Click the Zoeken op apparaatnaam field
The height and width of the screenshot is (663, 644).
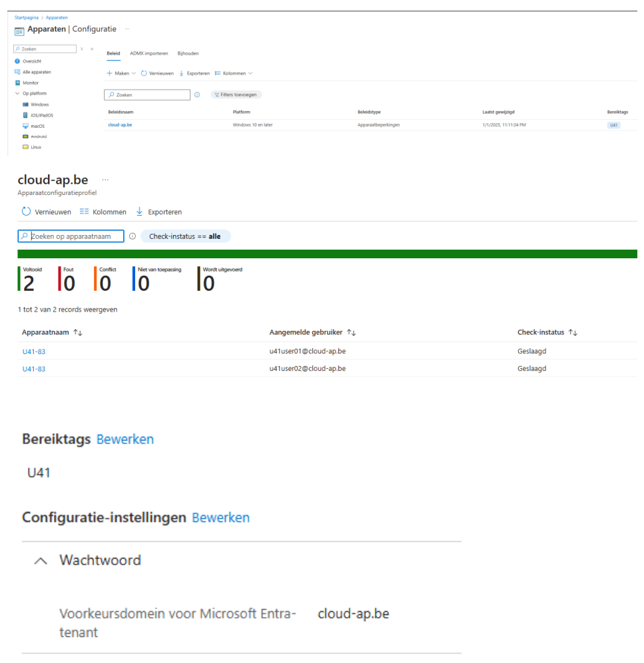point(71,236)
